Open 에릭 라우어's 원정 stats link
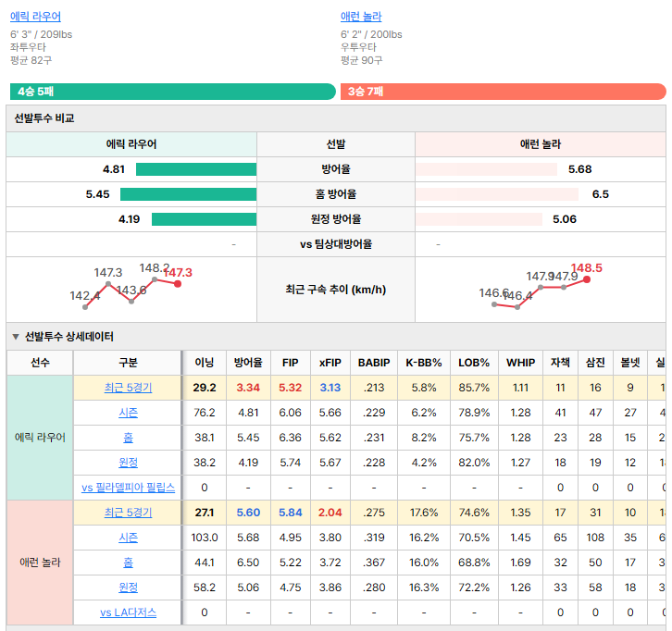This screenshot has height=631, width=672. [128, 463]
